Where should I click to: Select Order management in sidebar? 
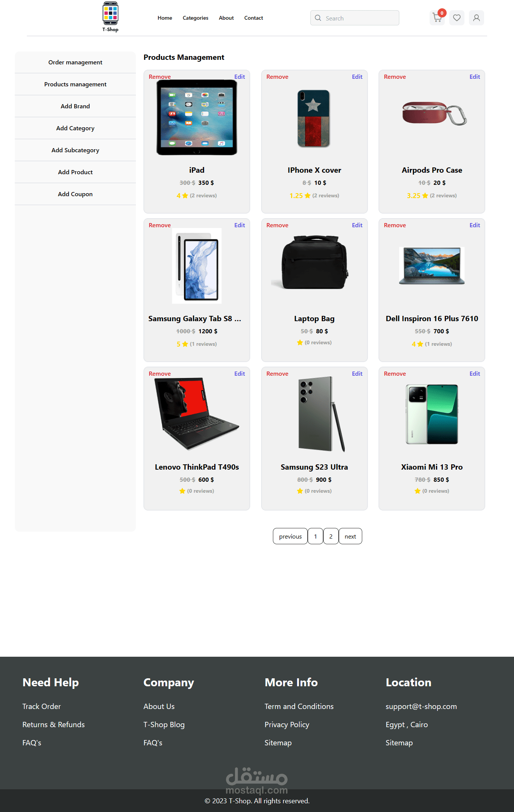pos(75,62)
